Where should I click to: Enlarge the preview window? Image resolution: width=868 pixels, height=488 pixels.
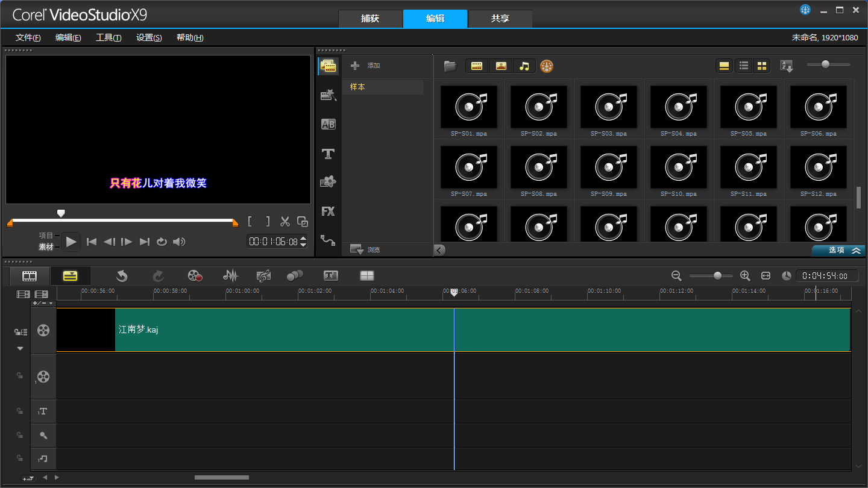click(x=303, y=222)
